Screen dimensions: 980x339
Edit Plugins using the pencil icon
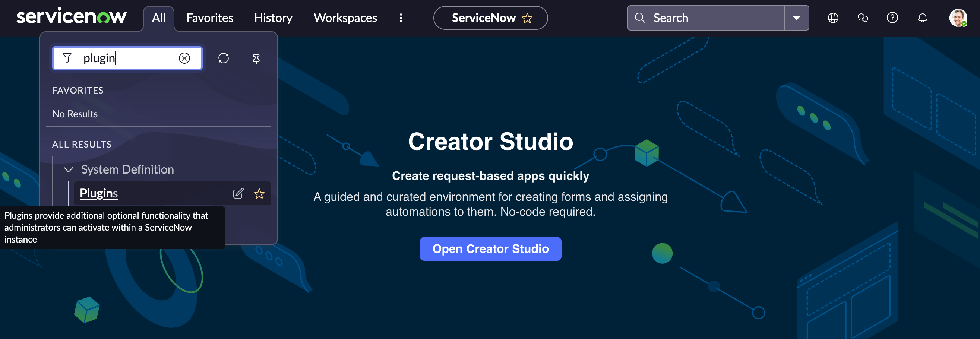238,194
